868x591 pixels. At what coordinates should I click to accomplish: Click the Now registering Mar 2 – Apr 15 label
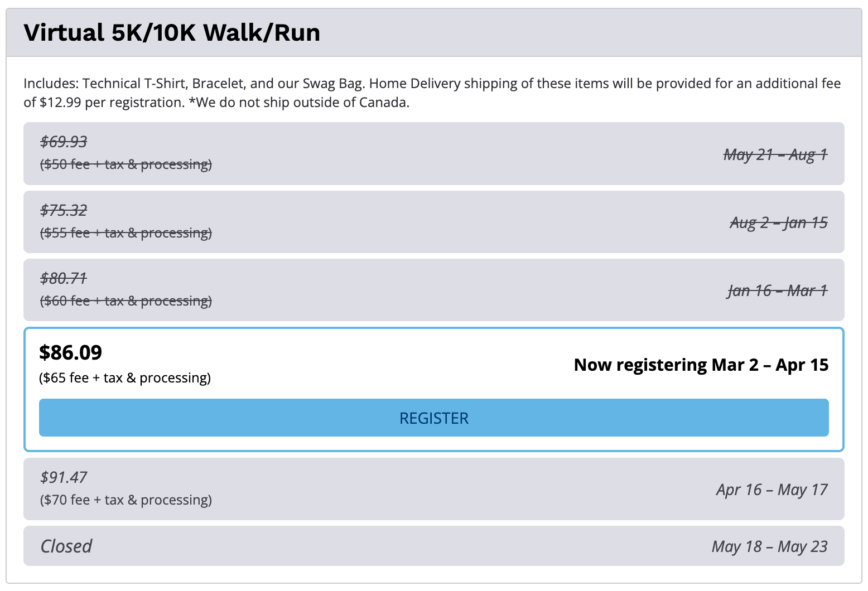pos(701,365)
